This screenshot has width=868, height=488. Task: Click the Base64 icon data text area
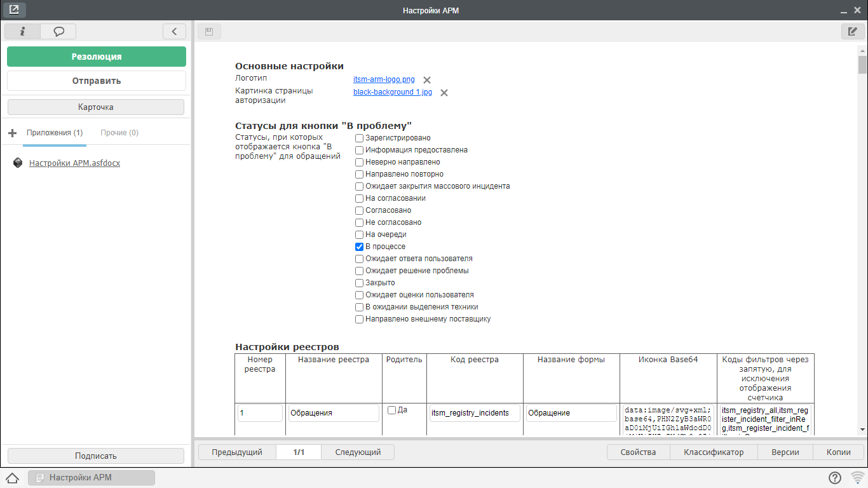point(668,420)
